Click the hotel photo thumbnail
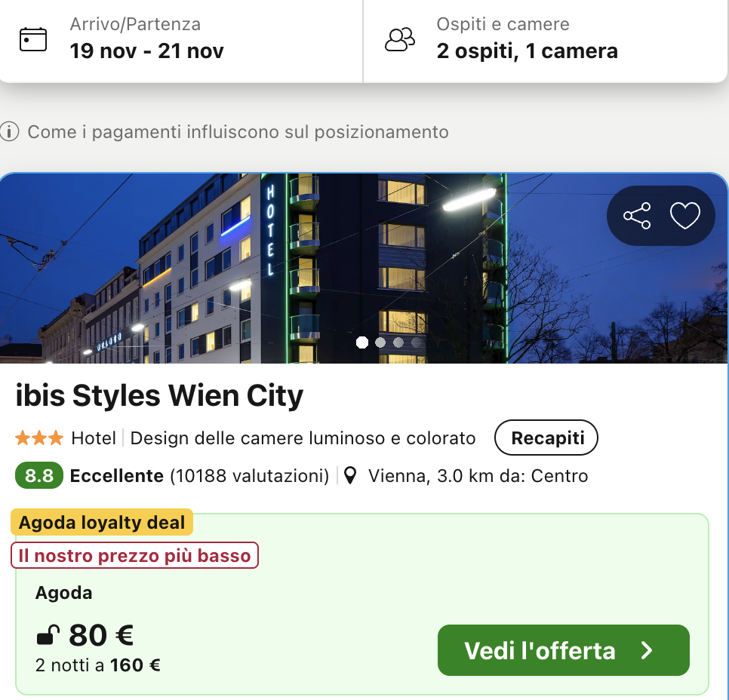 302,268
